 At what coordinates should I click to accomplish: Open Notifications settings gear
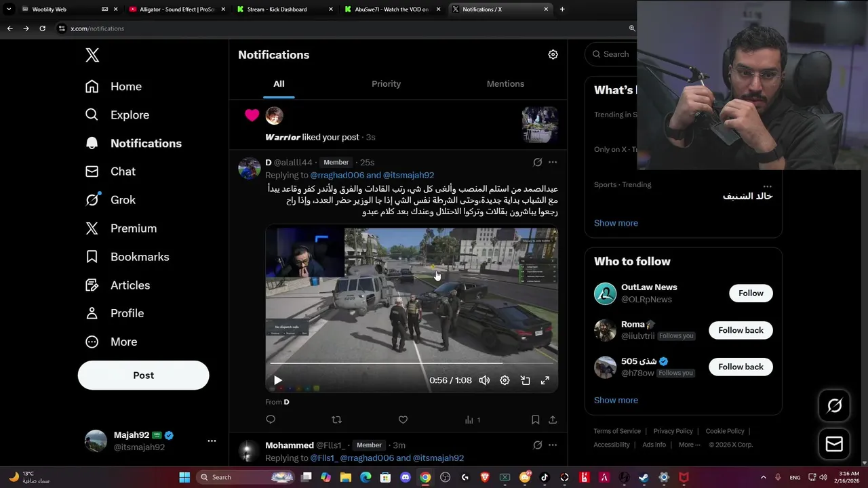point(553,55)
